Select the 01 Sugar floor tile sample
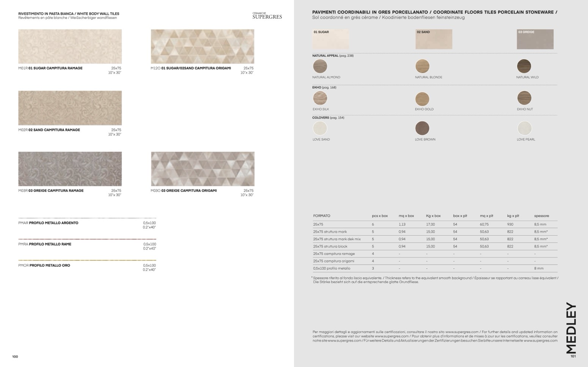588x367 pixels. [330, 39]
